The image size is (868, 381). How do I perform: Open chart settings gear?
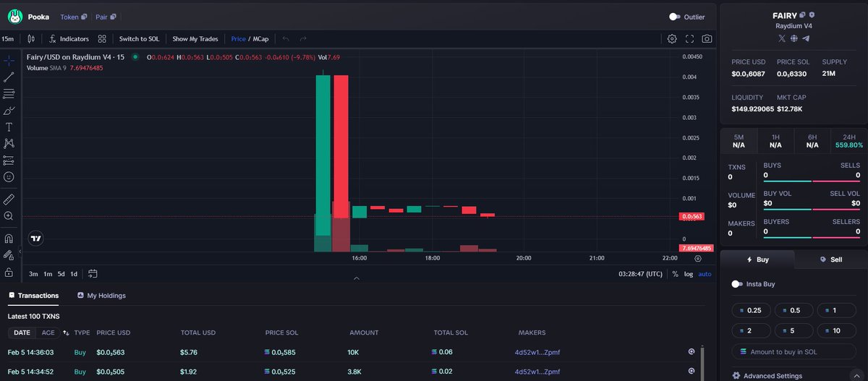click(x=672, y=38)
